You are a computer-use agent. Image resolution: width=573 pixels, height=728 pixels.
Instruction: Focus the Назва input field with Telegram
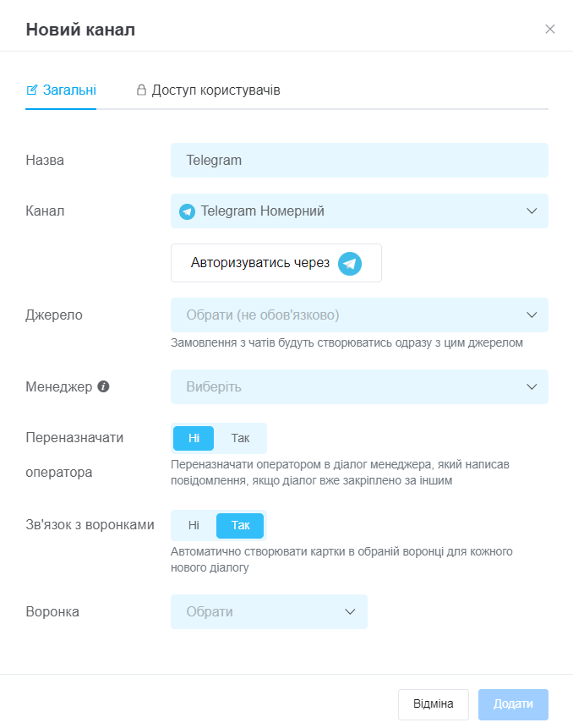point(359,160)
